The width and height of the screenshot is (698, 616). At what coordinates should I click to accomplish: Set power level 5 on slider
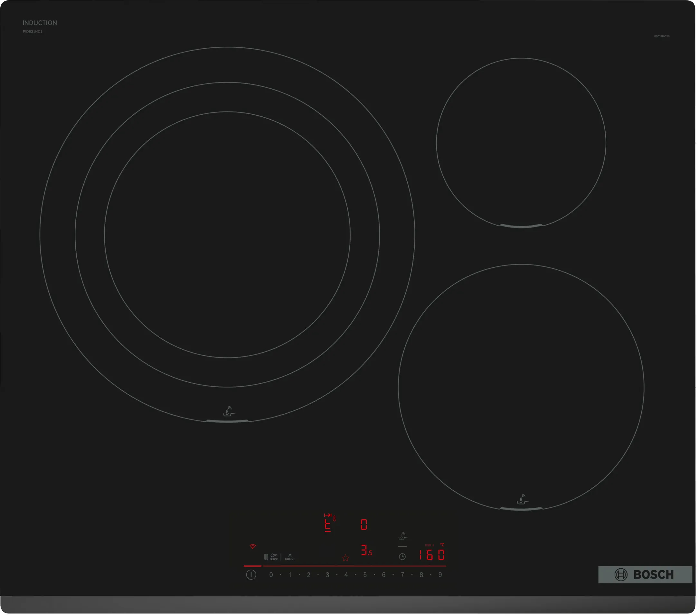pyautogui.click(x=365, y=575)
